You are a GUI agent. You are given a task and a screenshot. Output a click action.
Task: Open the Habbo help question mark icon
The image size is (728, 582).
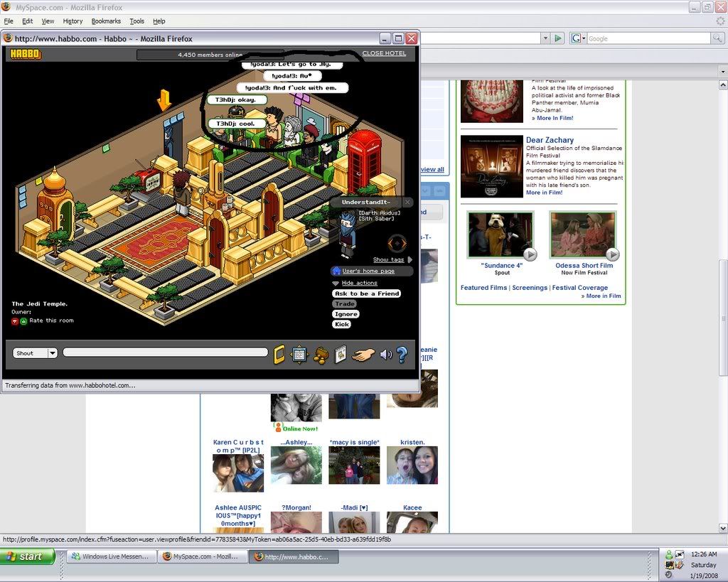402,354
